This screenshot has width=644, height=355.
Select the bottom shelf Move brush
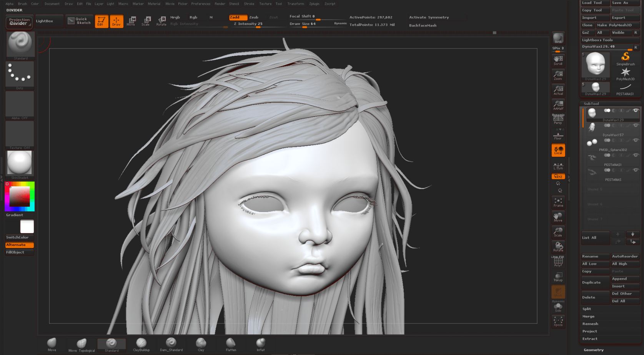[x=52, y=345]
